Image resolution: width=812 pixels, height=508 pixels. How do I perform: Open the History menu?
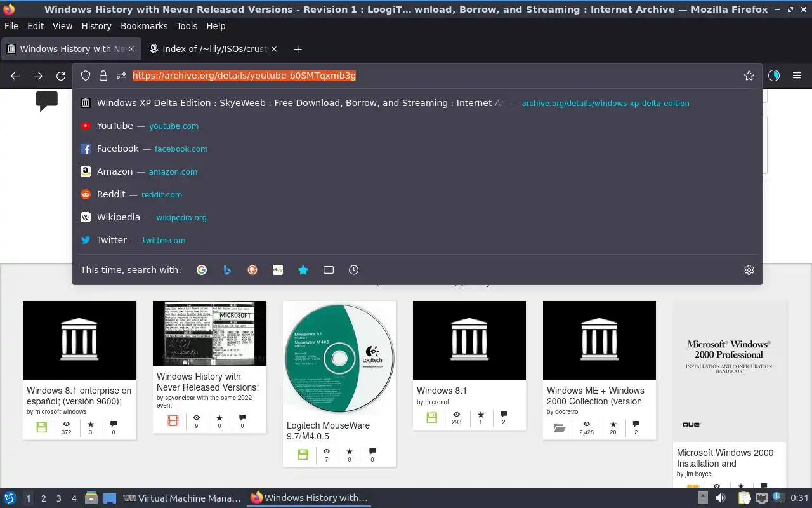click(x=96, y=26)
